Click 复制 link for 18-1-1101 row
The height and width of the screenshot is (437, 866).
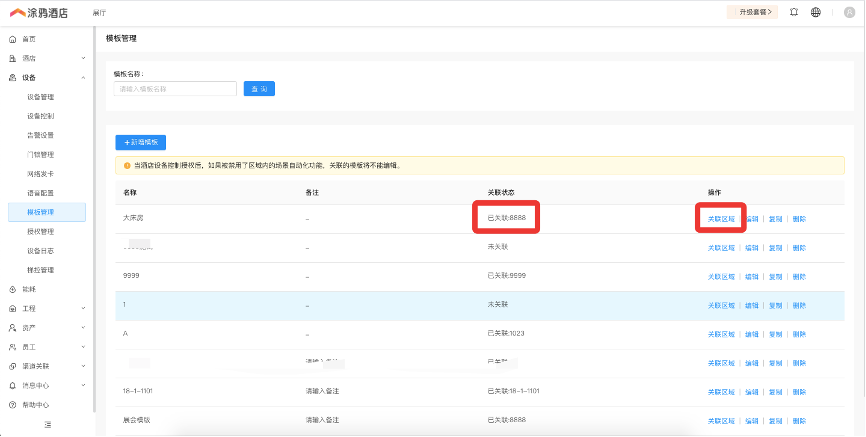tap(775, 392)
